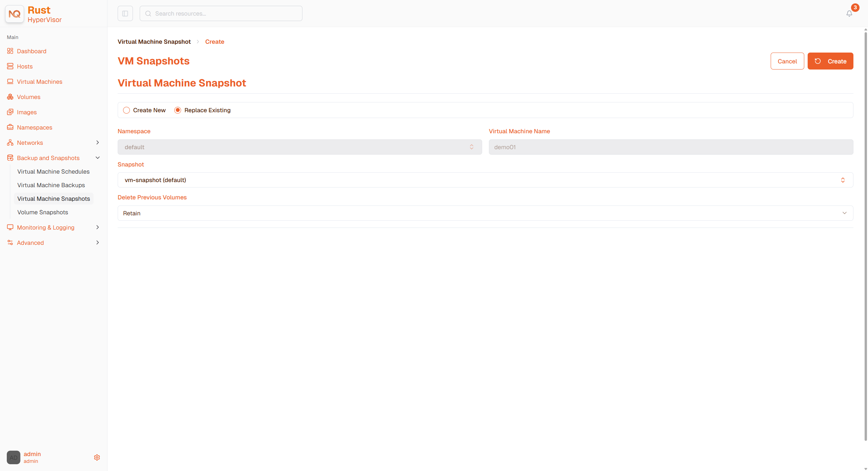Click the Images gallery icon
The height and width of the screenshot is (471, 868).
(x=10, y=112)
